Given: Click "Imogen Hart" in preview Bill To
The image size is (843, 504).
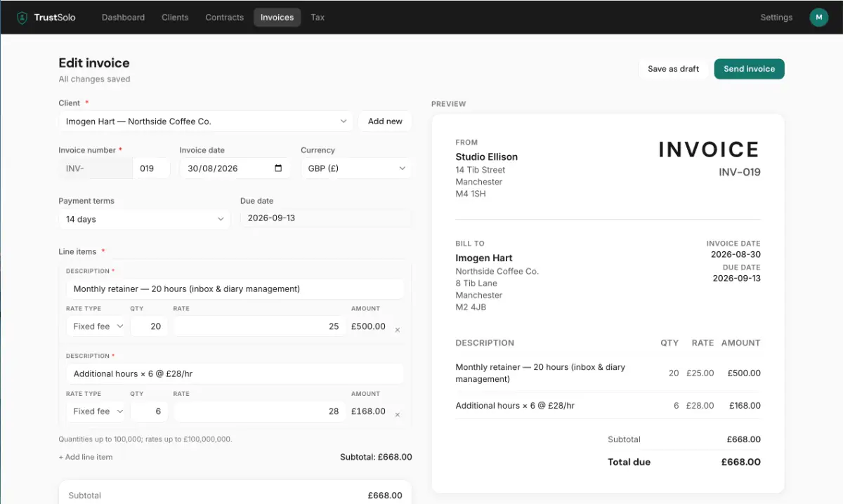Looking at the screenshot, I should [484, 258].
